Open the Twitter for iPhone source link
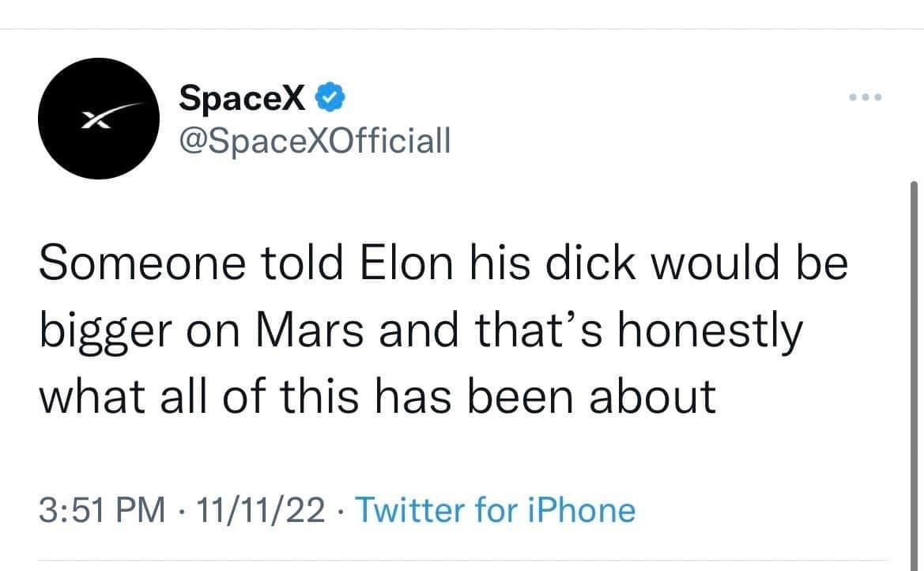This screenshot has width=924, height=571. coord(496,510)
